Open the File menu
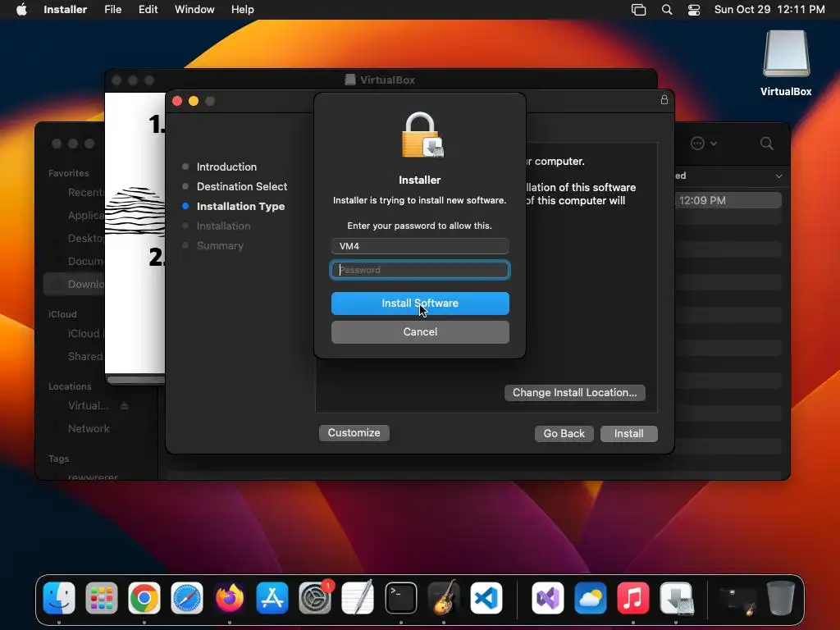This screenshot has height=630, width=840. (112, 10)
